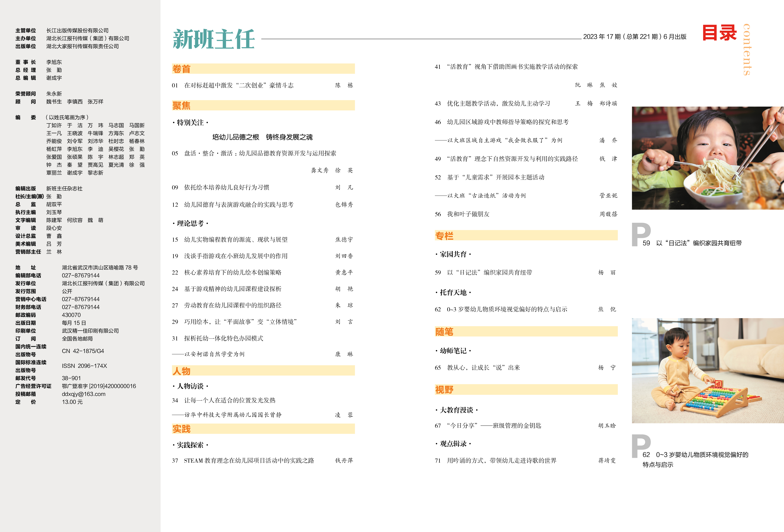784x532 pixels.
Task: Open article 01 在对标赶超中激发二次创业豪情斗志
Action: 238,85
